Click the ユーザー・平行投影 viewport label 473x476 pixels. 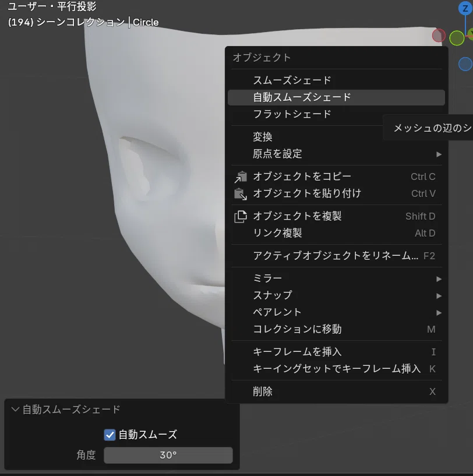click(52, 6)
